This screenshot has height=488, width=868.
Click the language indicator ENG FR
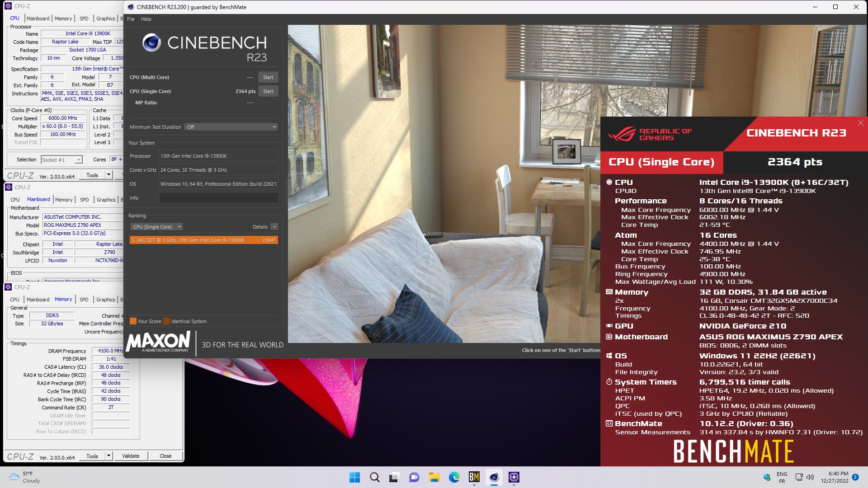[782, 477]
